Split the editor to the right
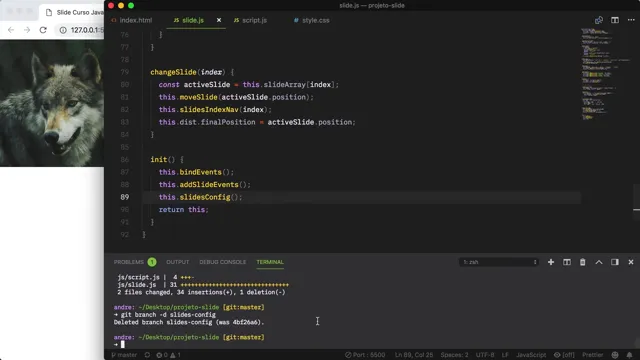This screenshot has height=360, width=640. 615,20
